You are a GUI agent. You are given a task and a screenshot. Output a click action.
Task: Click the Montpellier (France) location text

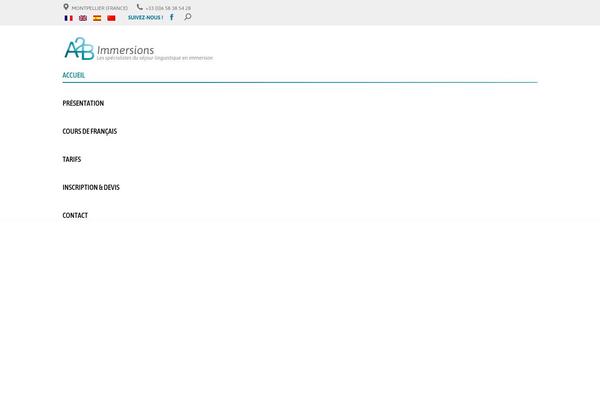click(99, 8)
